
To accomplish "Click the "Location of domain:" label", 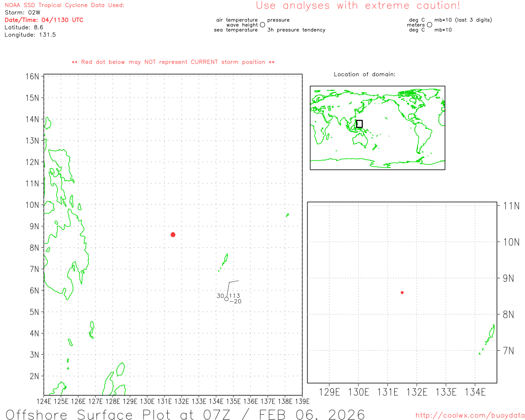I will click(365, 74).
